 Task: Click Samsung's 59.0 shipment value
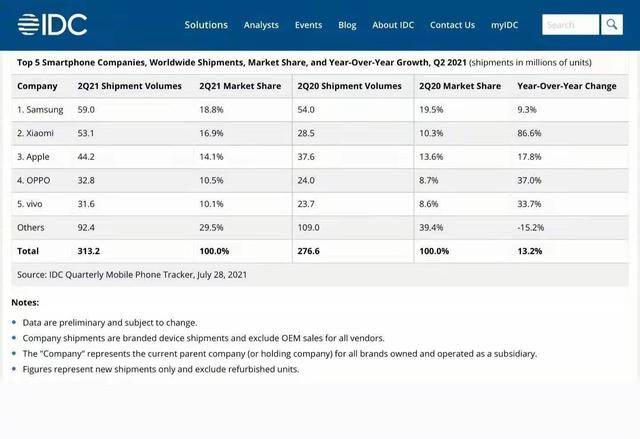point(86,110)
